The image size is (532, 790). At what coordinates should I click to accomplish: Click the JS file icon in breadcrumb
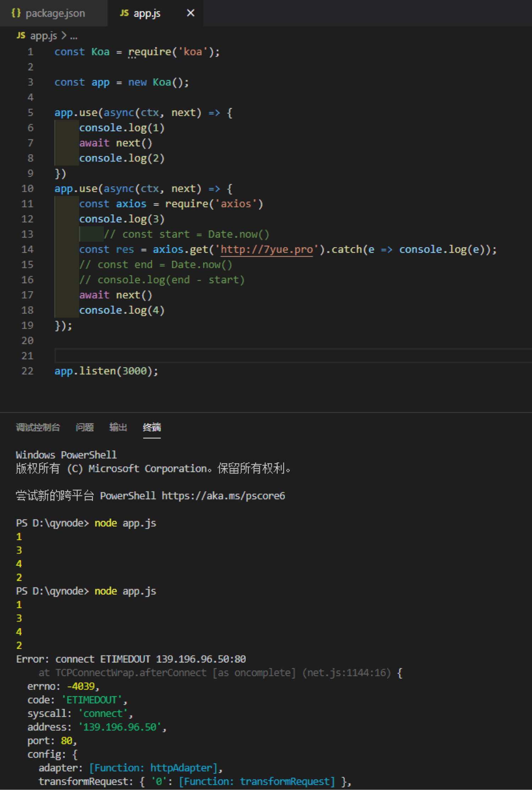(21, 35)
